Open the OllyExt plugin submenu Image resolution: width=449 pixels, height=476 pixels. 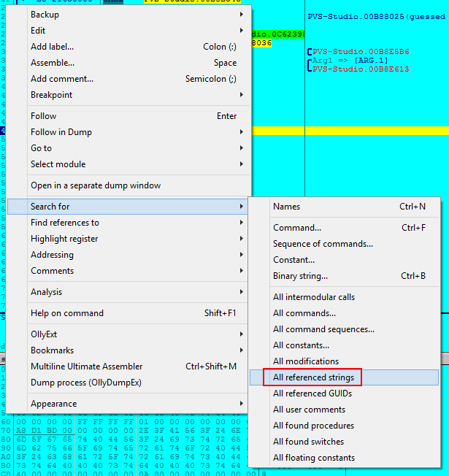click(x=128, y=334)
